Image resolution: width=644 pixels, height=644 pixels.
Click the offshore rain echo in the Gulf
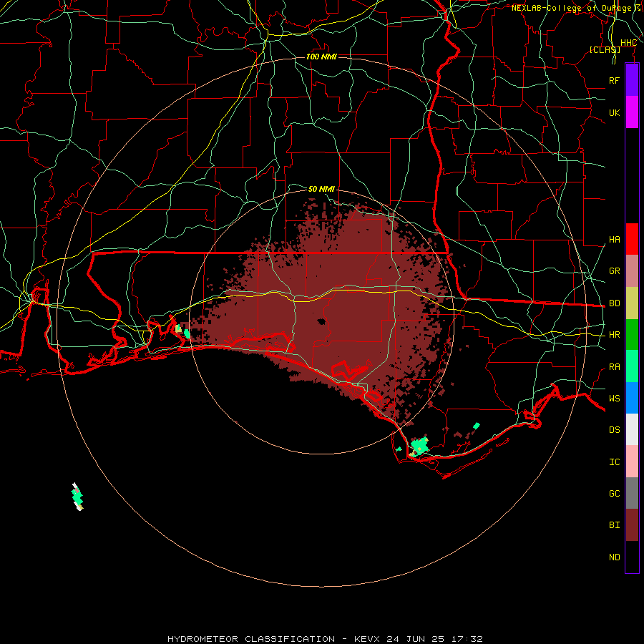[77, 497]
